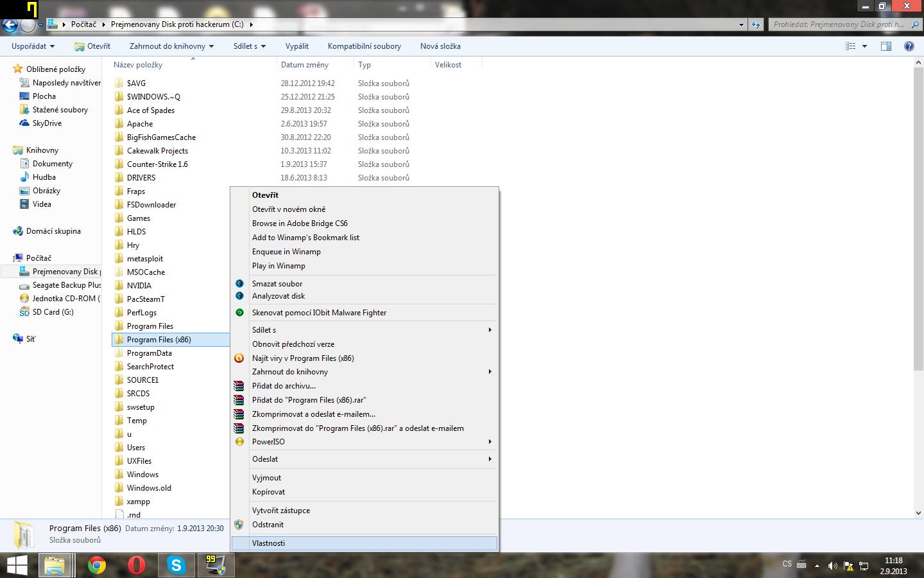Screen dimensions: 924x578
Task: Open the Uspořádat dropdown menu
Action: pos(33,46)
